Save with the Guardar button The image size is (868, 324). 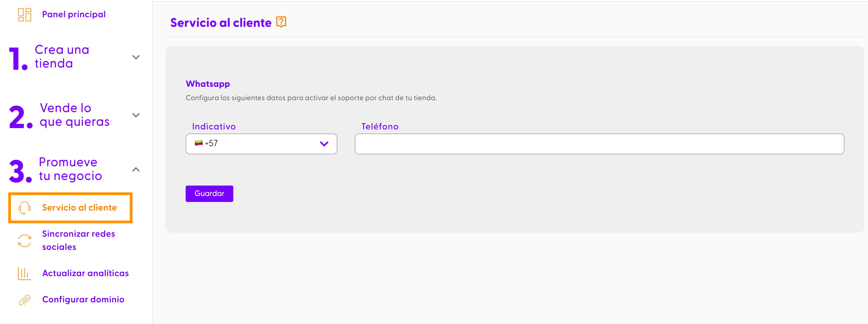pyautogui.click(x=209, y=194)
